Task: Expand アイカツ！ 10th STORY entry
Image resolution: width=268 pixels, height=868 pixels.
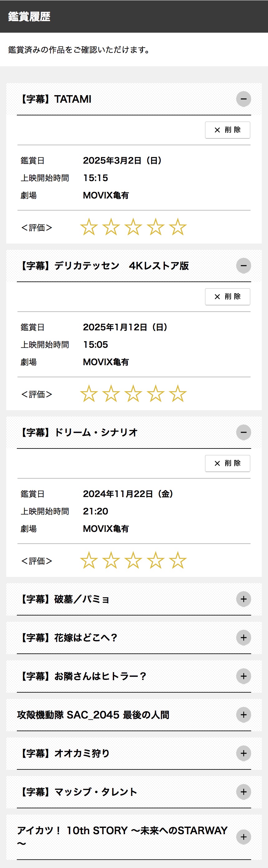Action: (x=243, y=837)
